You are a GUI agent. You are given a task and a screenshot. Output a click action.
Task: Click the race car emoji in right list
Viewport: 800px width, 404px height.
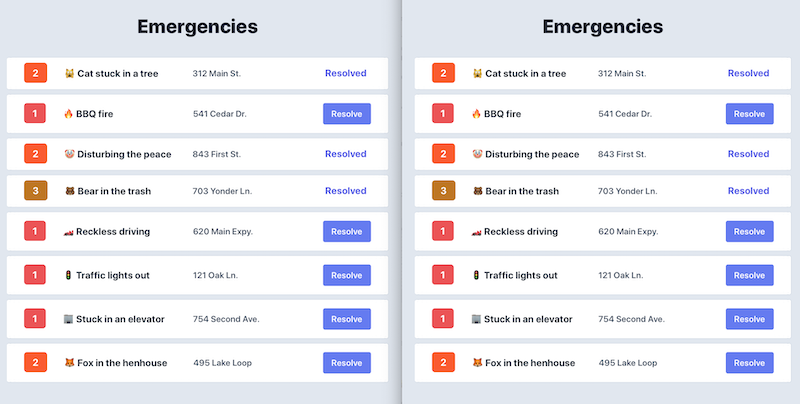[476, 232]
